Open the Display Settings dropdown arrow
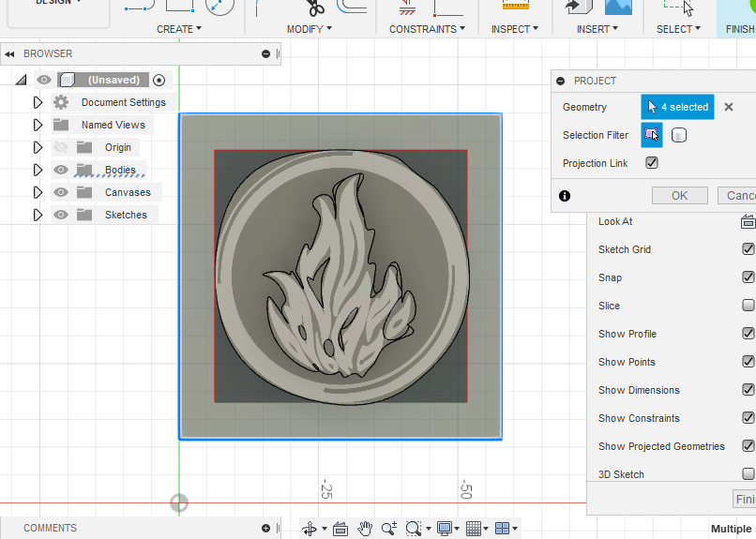This screenshot has height=539, width=756. pos(457,529)
